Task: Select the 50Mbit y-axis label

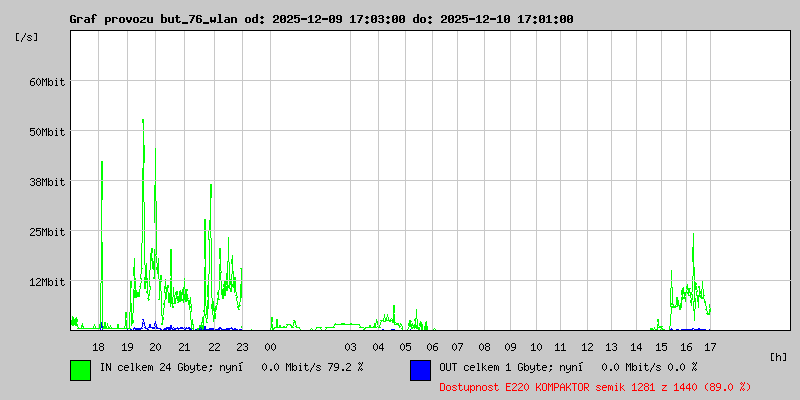Action: click(x=47, y=132)
